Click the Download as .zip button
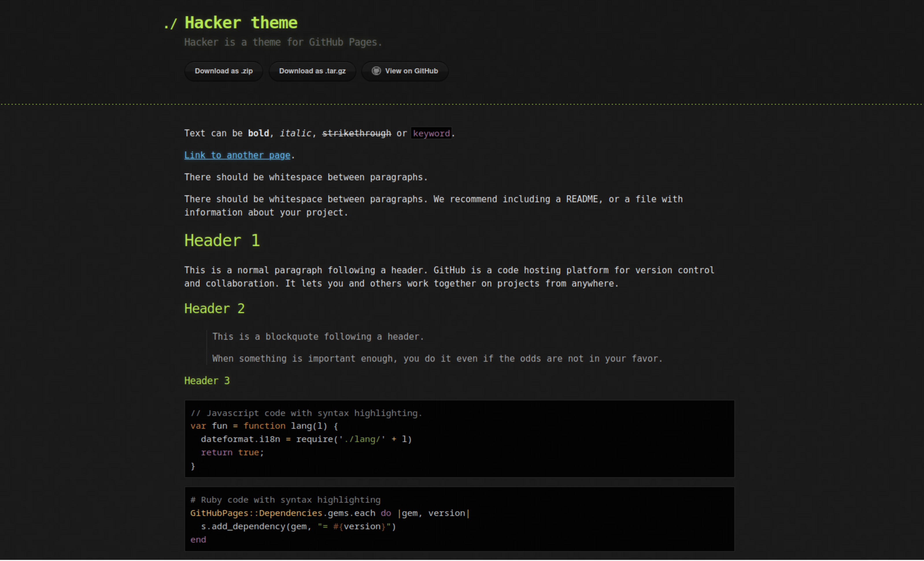 coord(223,71)
